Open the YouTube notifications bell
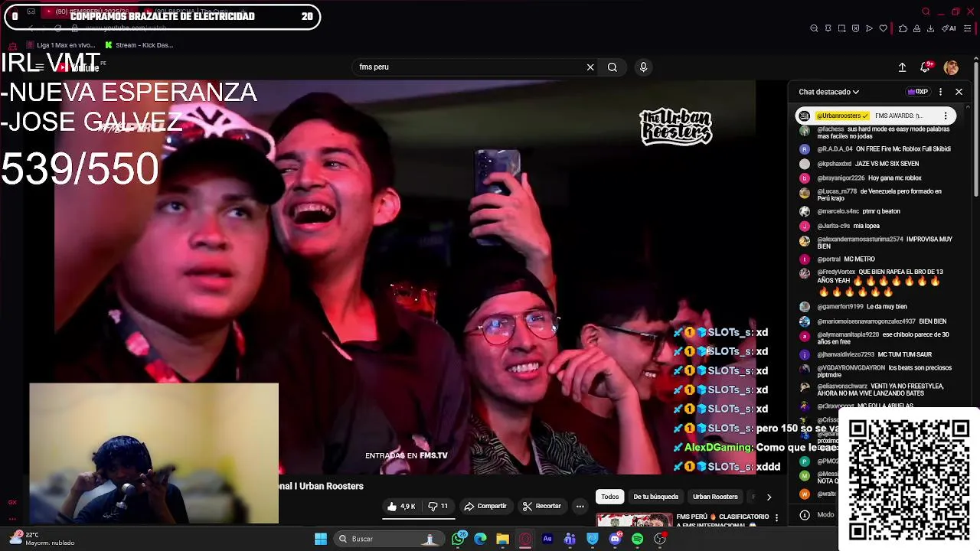The image size is (980, 551). [x=926, y=67]
